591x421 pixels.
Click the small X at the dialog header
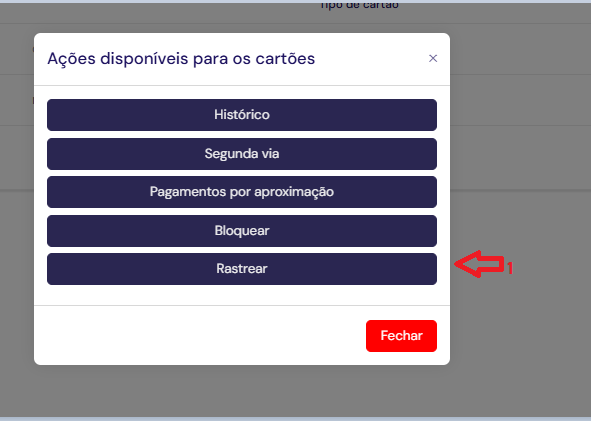(x=433, y=58)
